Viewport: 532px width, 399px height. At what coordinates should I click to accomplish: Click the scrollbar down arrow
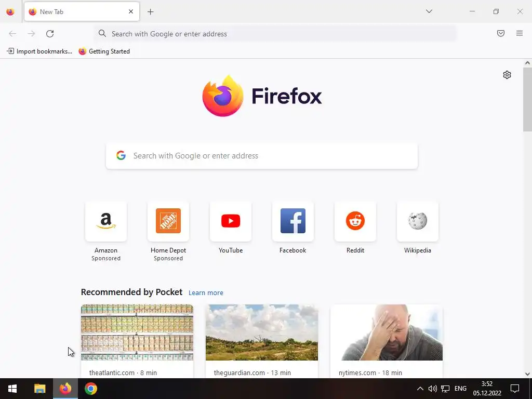tap(527, 374)
